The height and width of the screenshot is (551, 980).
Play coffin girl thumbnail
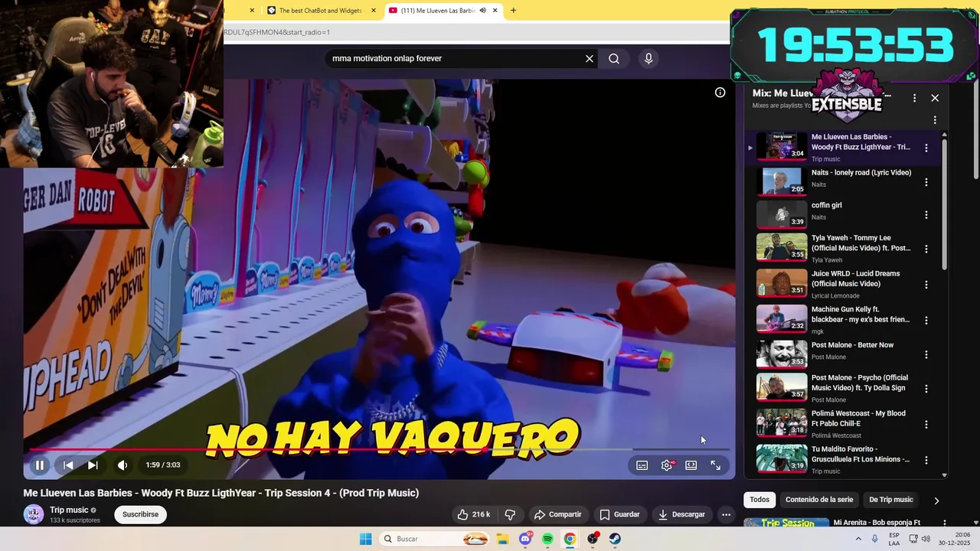(x=782, y=214)
